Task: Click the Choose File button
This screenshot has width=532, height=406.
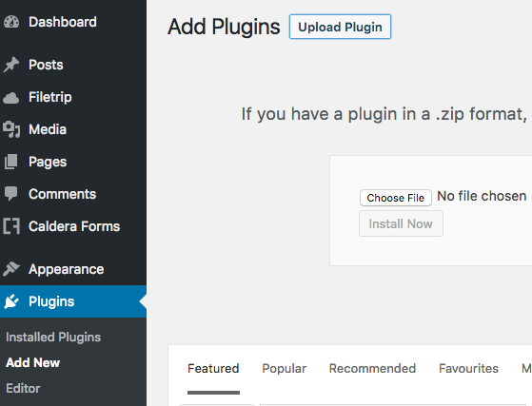Action: coord(396,198)
